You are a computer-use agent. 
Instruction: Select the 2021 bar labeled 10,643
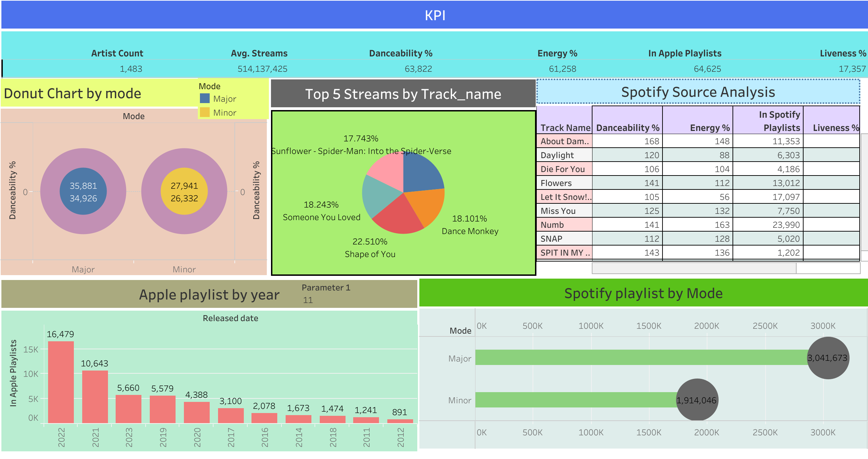click(95, 396)
